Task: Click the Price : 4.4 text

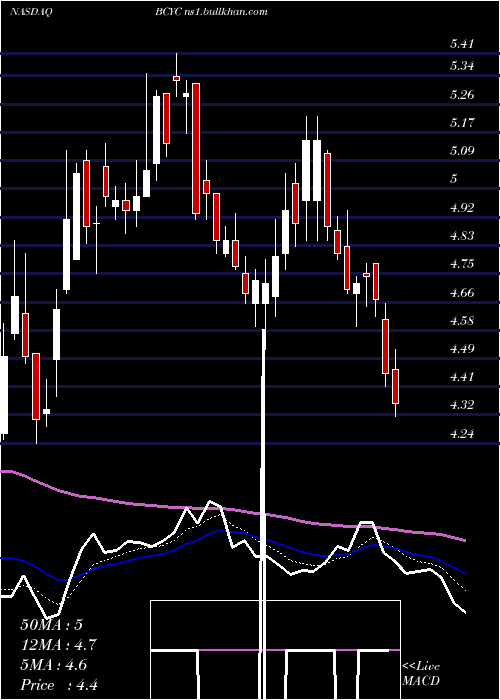Action: [x=59, y=685]
